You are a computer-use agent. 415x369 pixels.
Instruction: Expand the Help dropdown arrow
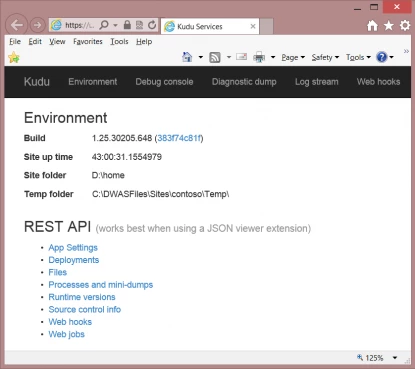coord(392,57)
